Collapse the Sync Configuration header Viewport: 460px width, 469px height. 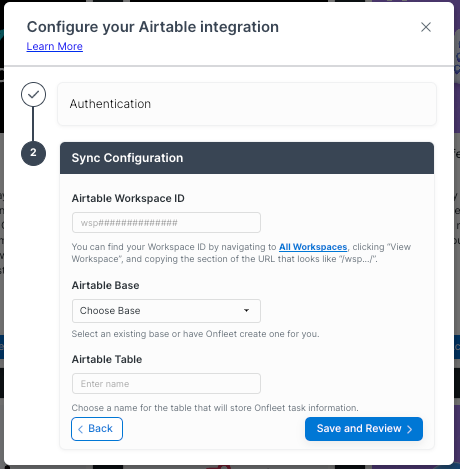[247, 158]
